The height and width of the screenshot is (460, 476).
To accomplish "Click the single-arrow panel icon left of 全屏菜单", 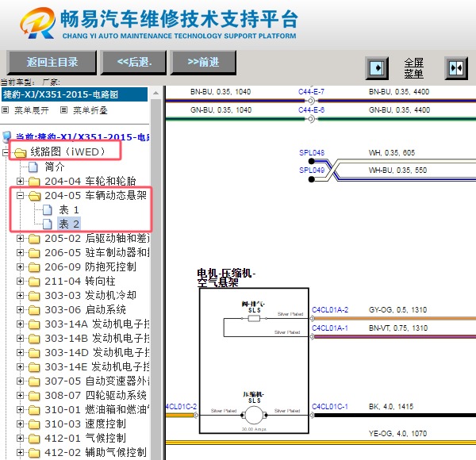I will (x=377, y=68).
